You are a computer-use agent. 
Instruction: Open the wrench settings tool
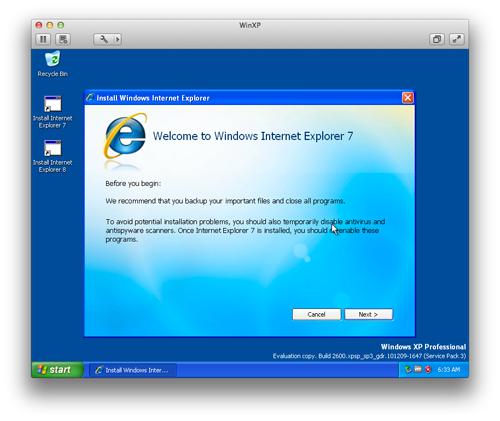click(x=103, y=39)
